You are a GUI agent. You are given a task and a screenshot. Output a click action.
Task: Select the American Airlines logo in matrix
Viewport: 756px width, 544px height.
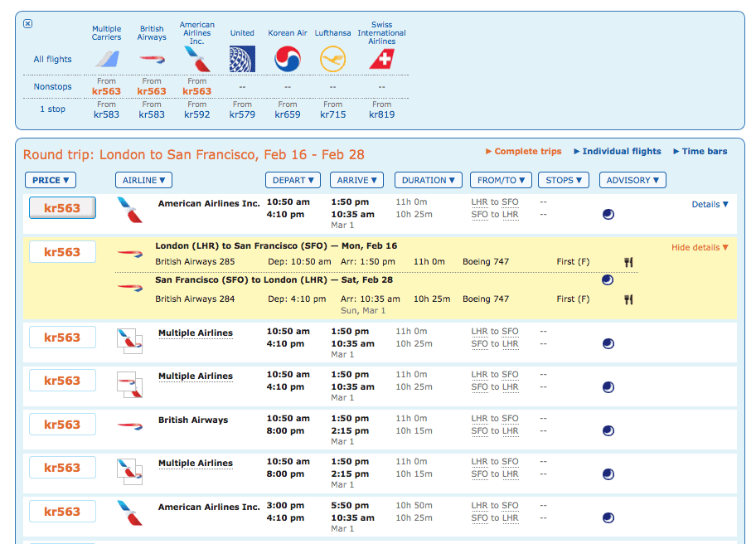tap(196, 59)
